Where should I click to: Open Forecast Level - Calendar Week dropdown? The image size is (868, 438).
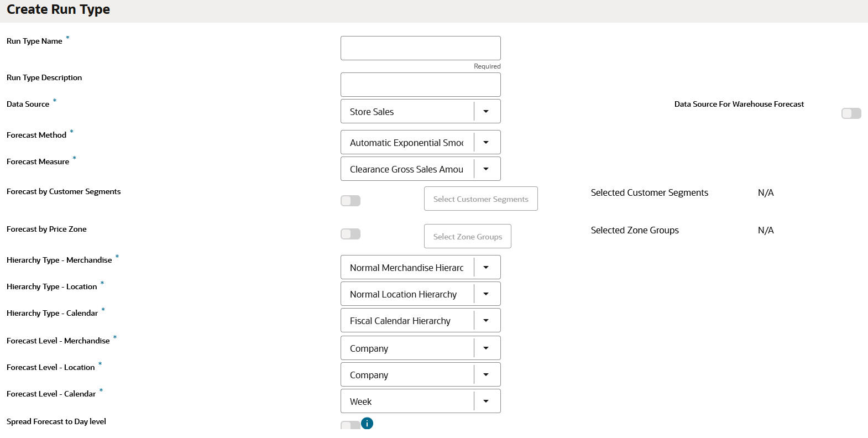pyautogui.click(x=486, y=401)
